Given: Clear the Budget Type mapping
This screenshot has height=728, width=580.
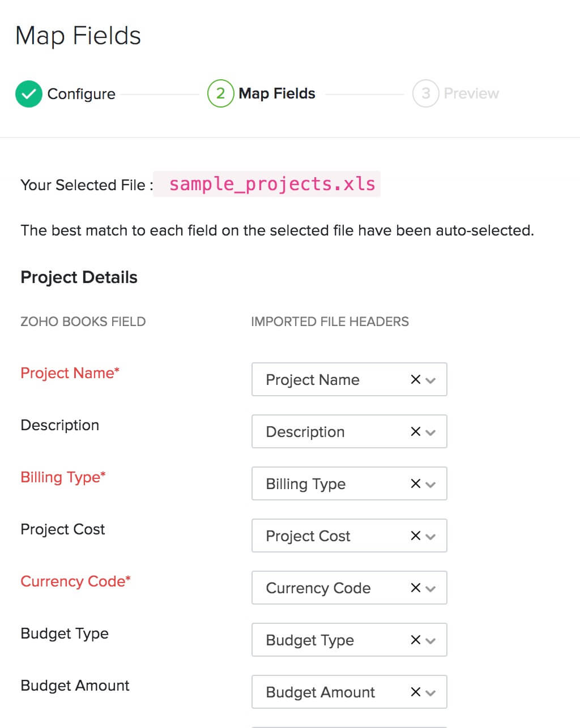Looking at the screenshot, I should pyautogui.click(x=414, y=640).
